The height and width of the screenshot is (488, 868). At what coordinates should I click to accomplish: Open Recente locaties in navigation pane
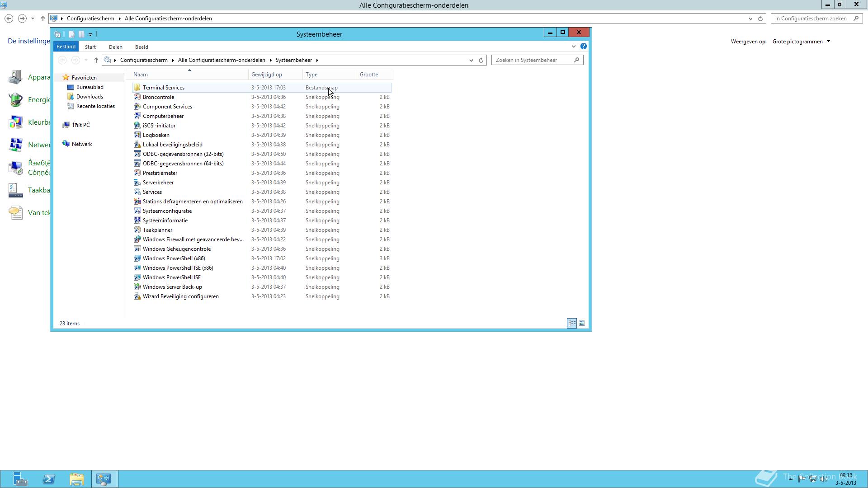95,106
